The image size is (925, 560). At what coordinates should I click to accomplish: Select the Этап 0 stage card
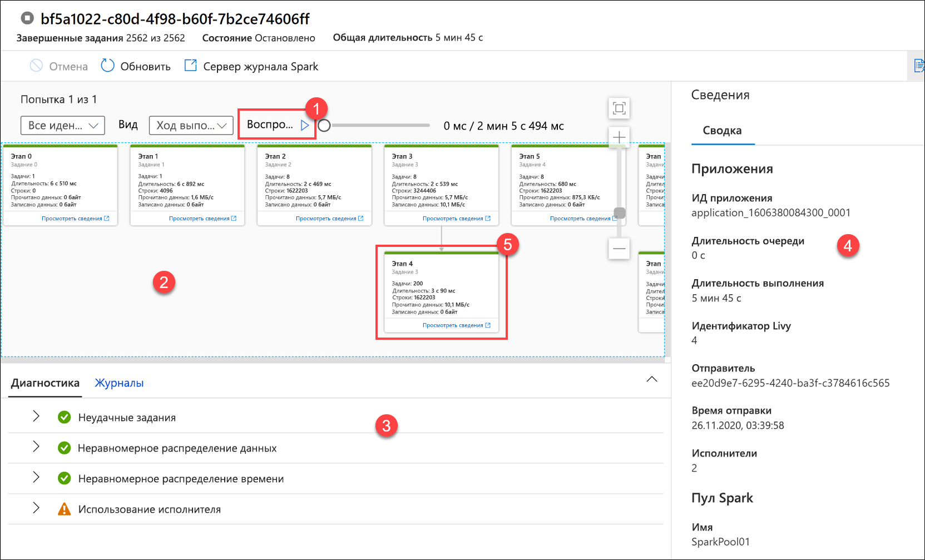[x=61, y=185]
